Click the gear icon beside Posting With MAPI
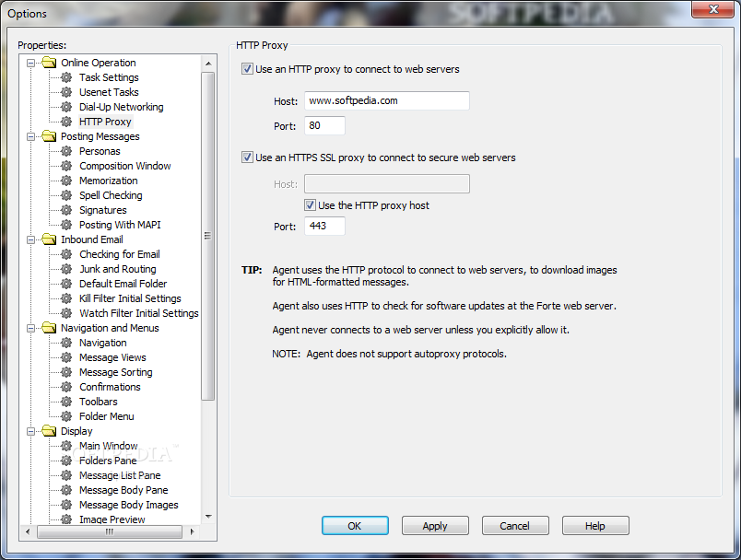Image resolution: width=741 pixels, height=560 pixels. 66,225
